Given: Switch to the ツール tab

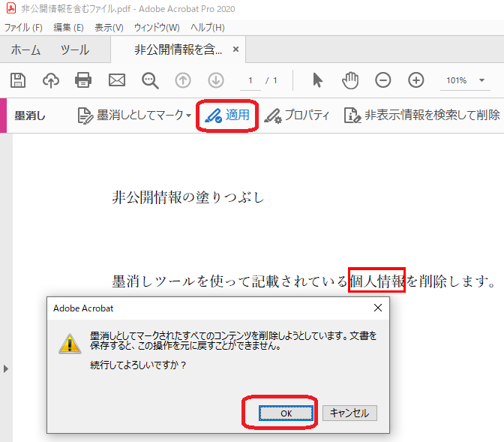Looking at the screenshot, I should [74, 50].
